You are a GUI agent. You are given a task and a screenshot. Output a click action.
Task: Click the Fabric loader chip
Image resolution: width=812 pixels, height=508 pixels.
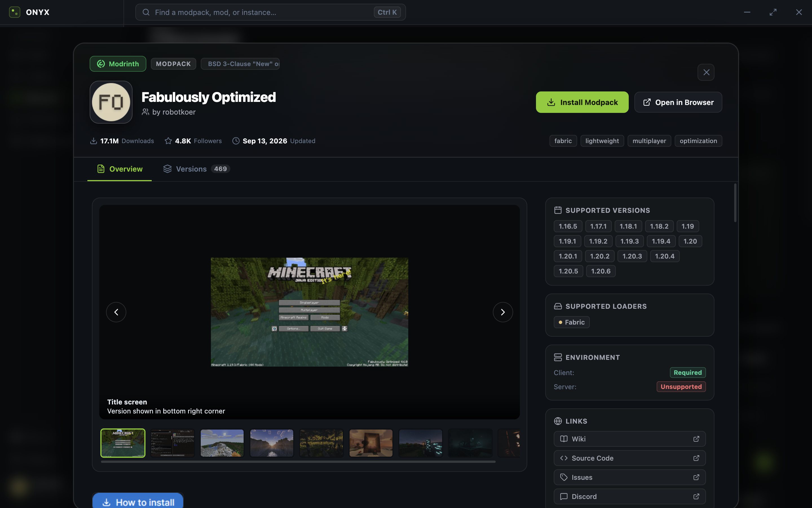click(572, 322)
